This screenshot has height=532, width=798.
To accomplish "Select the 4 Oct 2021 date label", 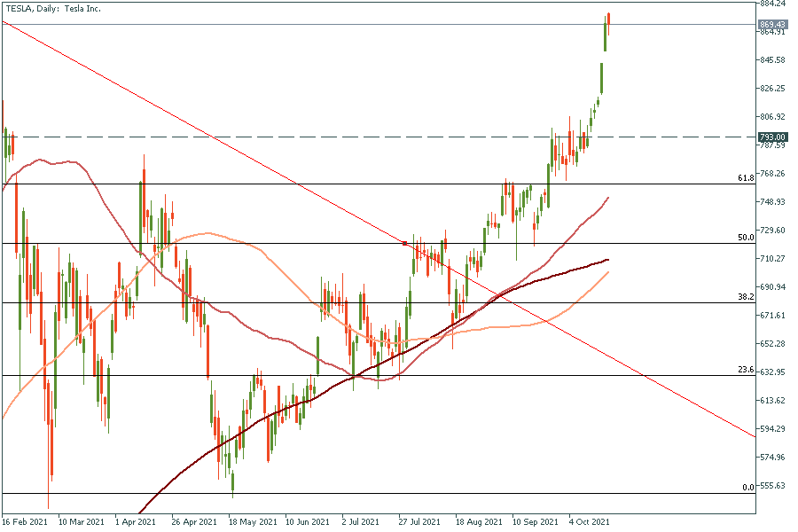I will pyautogui.click(x=589, y=522).
